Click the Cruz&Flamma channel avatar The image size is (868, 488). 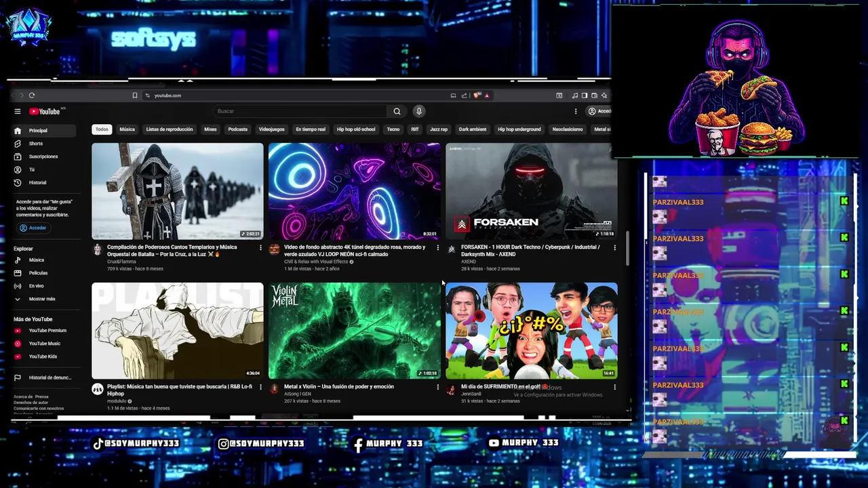coord(98,250)
